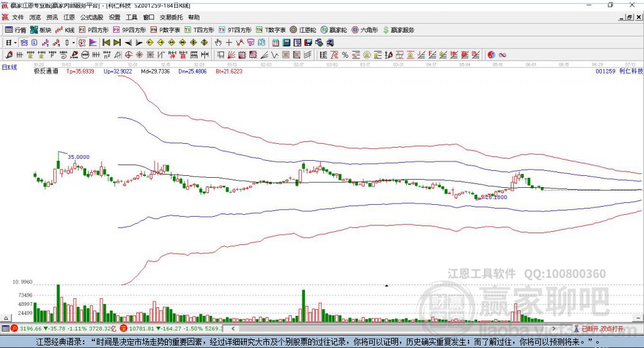The image size is (644, 348).
Task: Click the 极反通道 indicator name
Action: click(46, 72)
